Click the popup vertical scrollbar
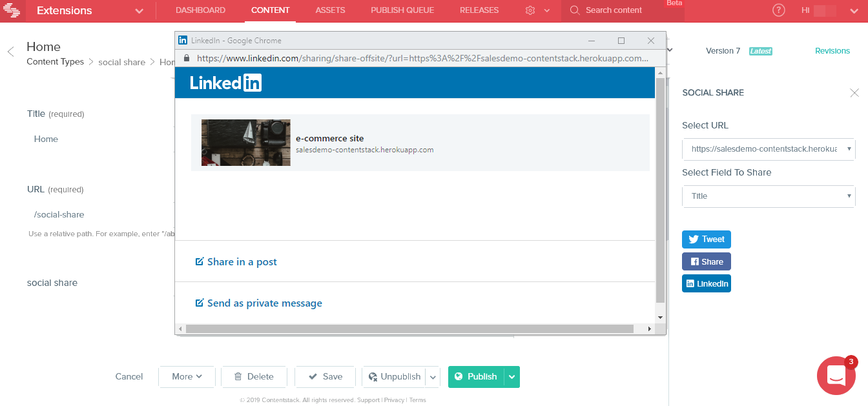This screenshot has width=868, height=406. click(x=660, y=192)
